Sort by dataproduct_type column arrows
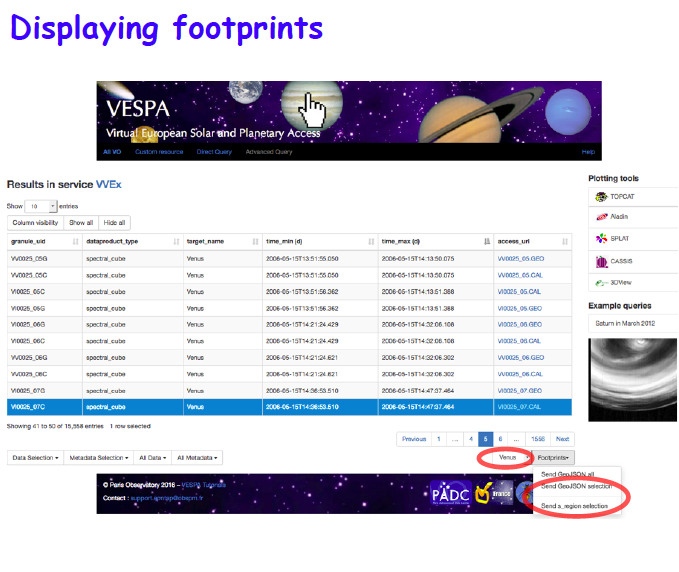The height and width of the screenshot is (572, 679). pos(176,242)
